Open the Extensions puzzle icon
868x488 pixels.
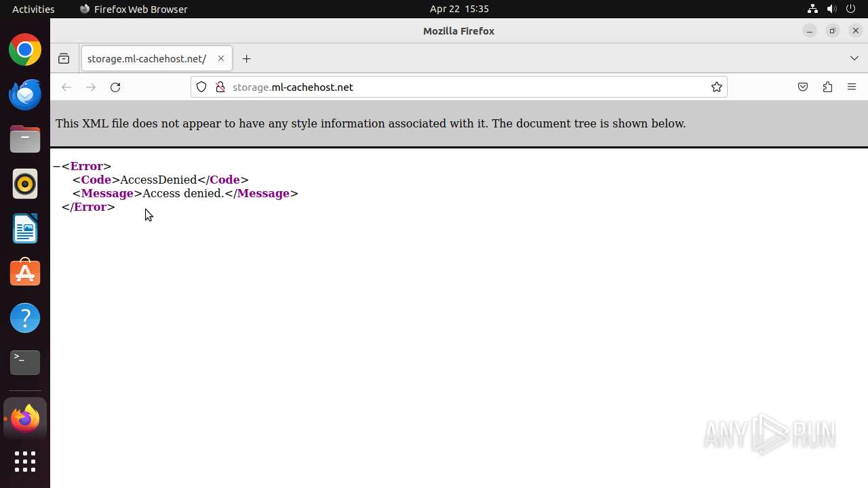pos(827,87)
